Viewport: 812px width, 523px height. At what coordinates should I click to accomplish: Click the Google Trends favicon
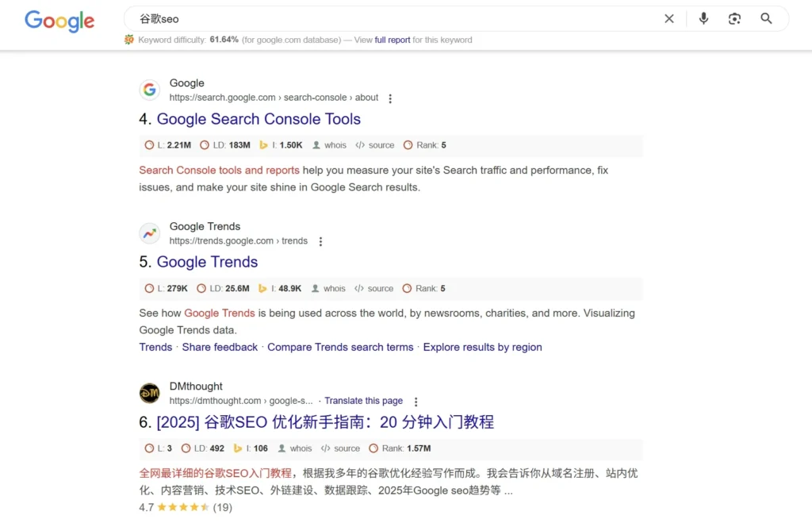(x=149, y=233)
